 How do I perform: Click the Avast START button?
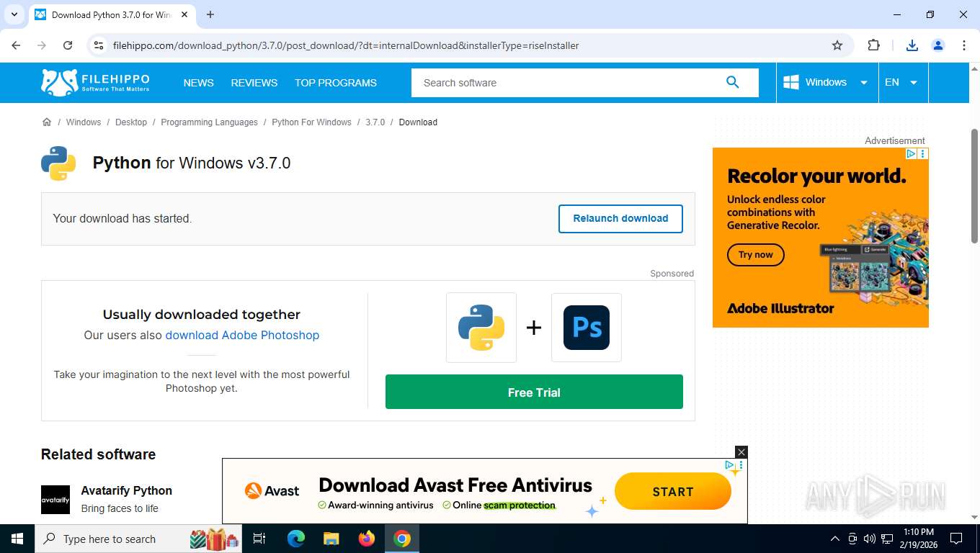(x=673, y=492)
